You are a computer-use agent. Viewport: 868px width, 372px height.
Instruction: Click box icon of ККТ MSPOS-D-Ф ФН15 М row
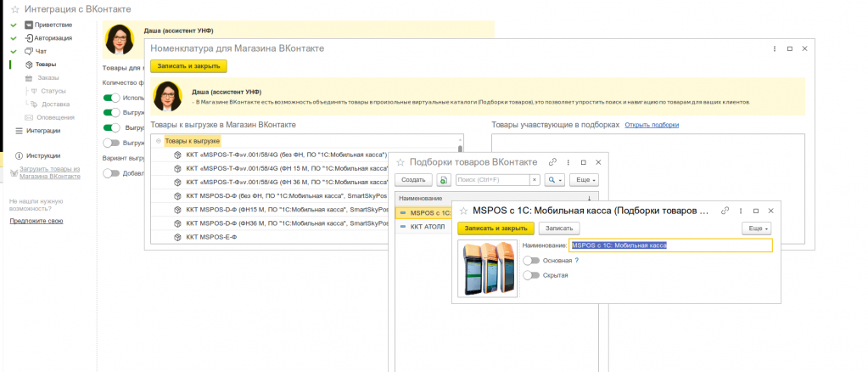pos(178,210)
